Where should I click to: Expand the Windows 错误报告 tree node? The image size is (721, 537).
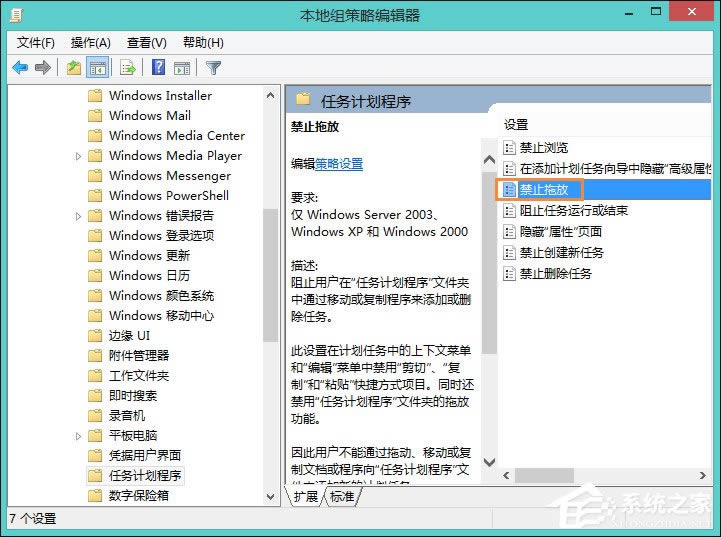78,216
